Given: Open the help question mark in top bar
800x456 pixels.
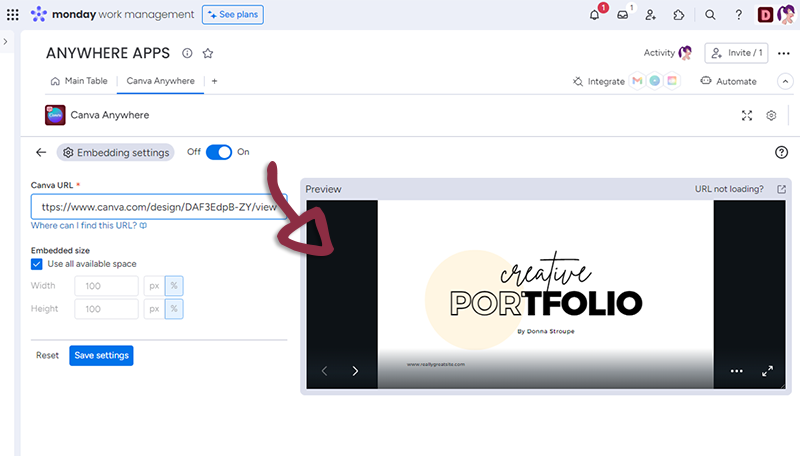Looking at the screenshot, I should tap(738, 15).
